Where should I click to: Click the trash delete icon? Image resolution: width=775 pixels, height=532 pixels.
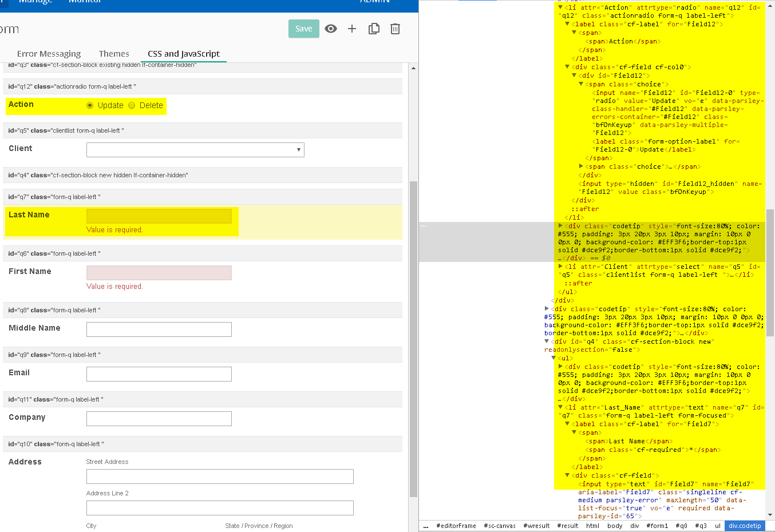click(395, 29)
